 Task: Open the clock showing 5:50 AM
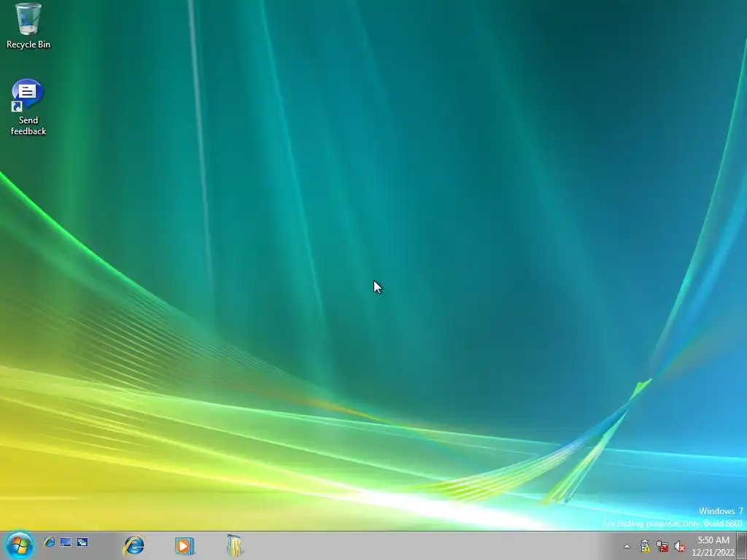713,545
